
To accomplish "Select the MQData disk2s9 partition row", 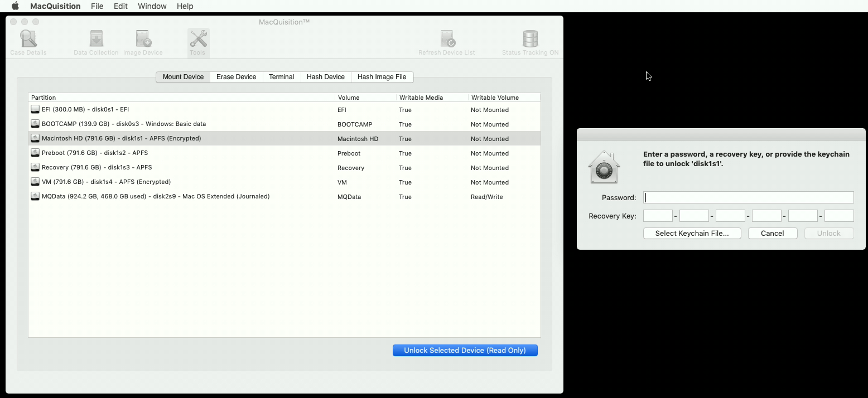I will 284,196.
